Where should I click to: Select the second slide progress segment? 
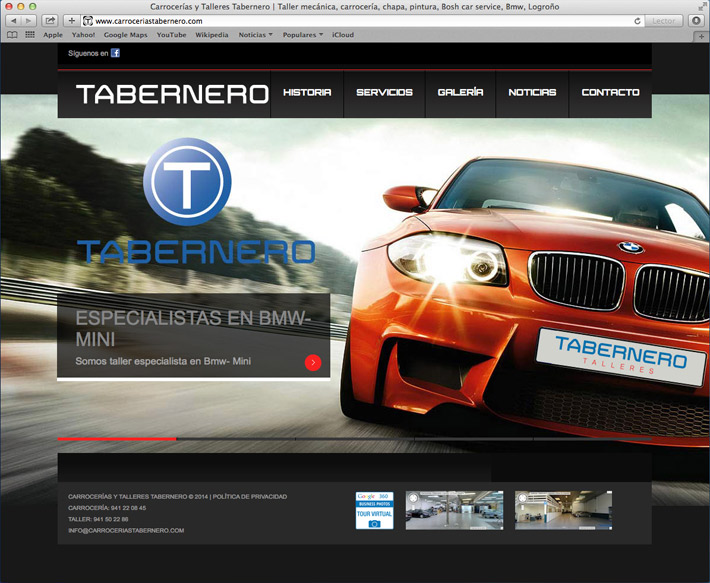[235, 439]
